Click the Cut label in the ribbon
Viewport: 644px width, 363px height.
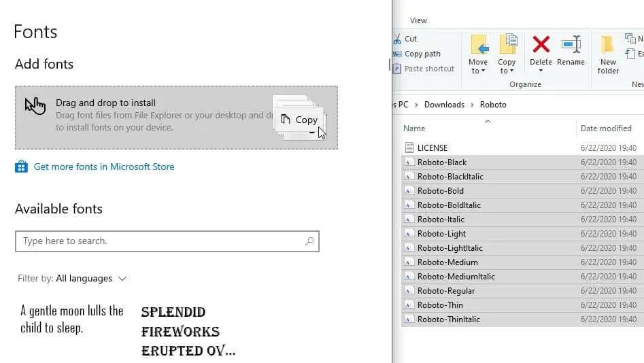[411, 39]
